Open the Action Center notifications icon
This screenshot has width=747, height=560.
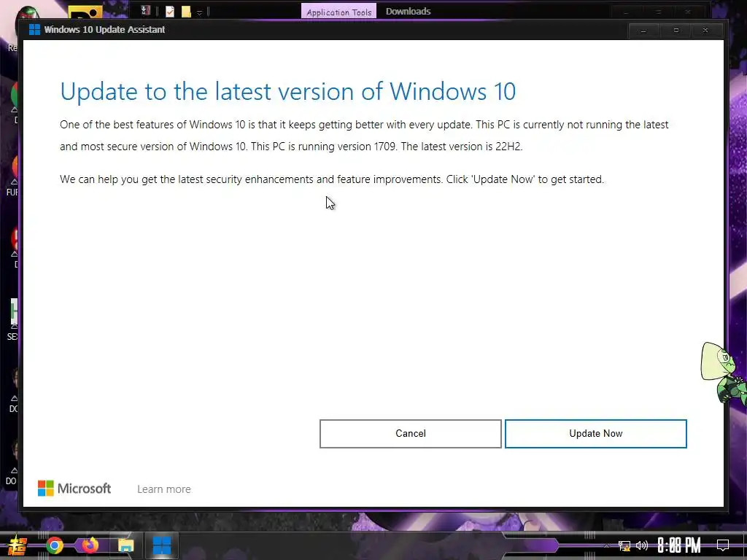click(723, 545)
